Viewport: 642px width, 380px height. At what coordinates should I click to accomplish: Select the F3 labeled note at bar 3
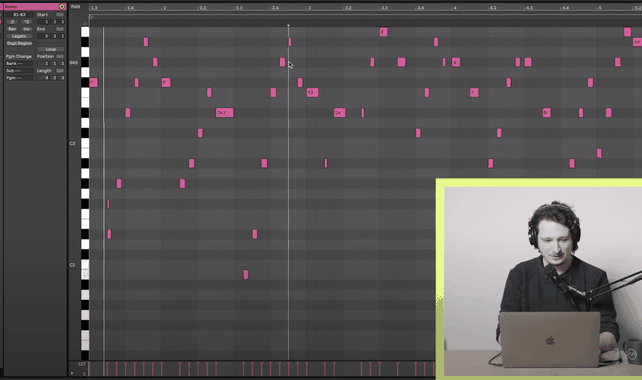pos(312,93)
